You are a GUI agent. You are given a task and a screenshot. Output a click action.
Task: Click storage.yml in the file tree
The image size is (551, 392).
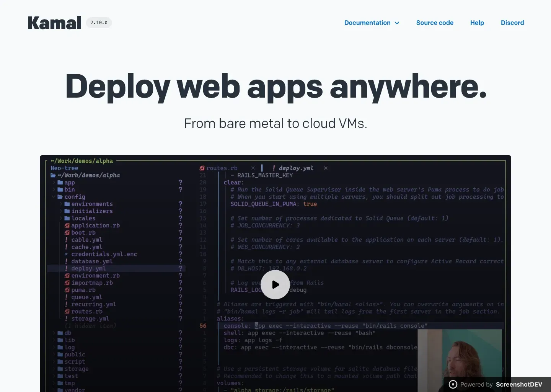(90, 319)
